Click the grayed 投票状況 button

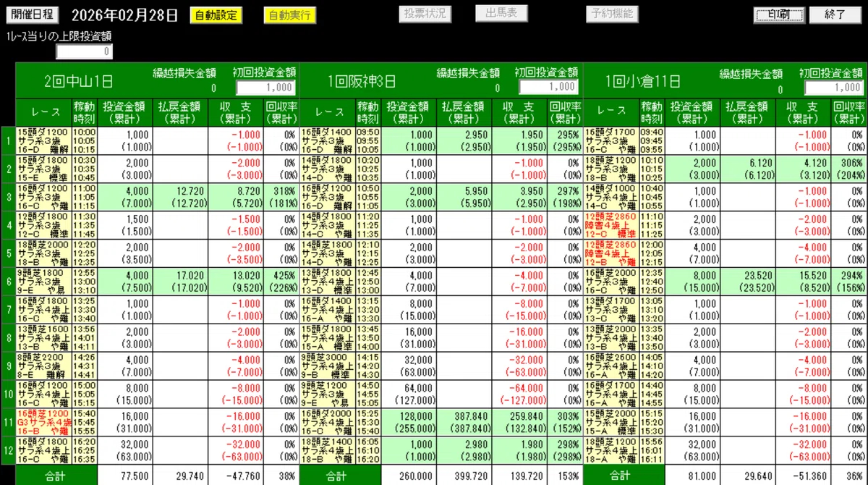(423, 12)
